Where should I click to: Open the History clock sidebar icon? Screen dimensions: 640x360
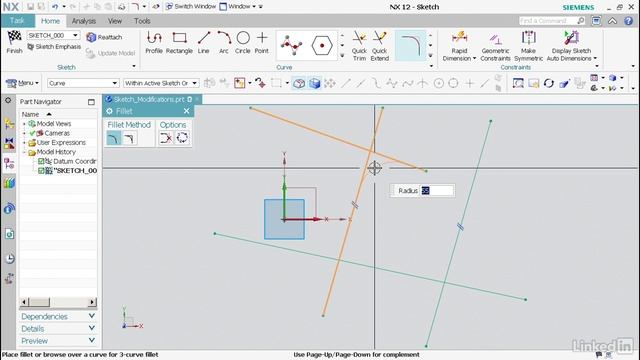click(x=9, y=258)
